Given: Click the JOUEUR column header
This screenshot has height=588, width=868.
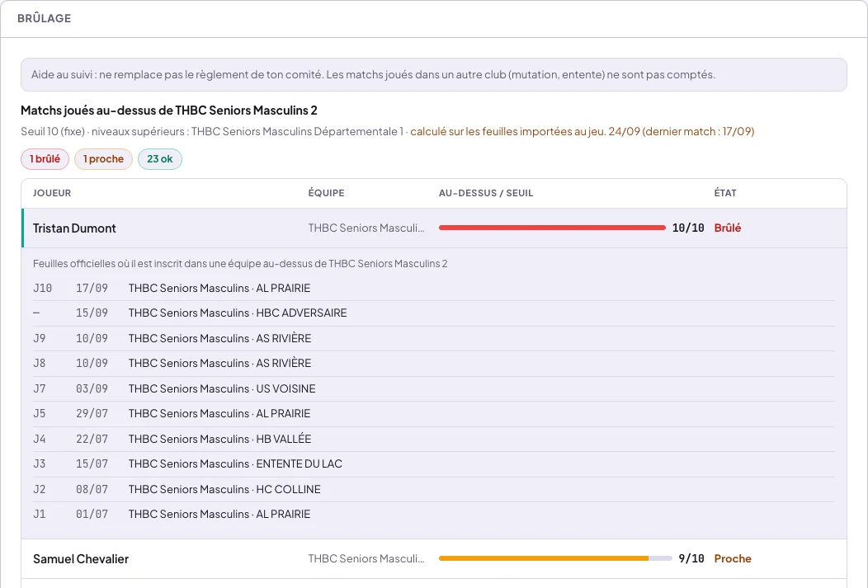Looking at the screenshot, I should (x=52, y=193).
